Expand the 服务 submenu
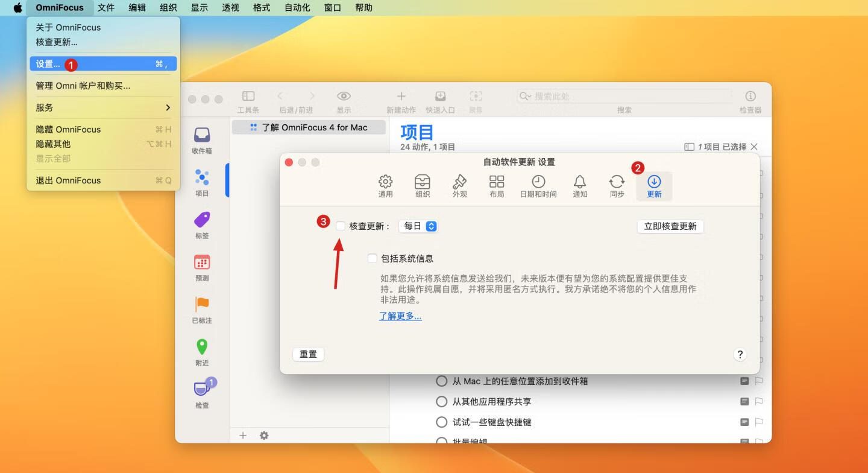Image resolution: width=868 pixels, height=473 pixels. tap(103, 107)
